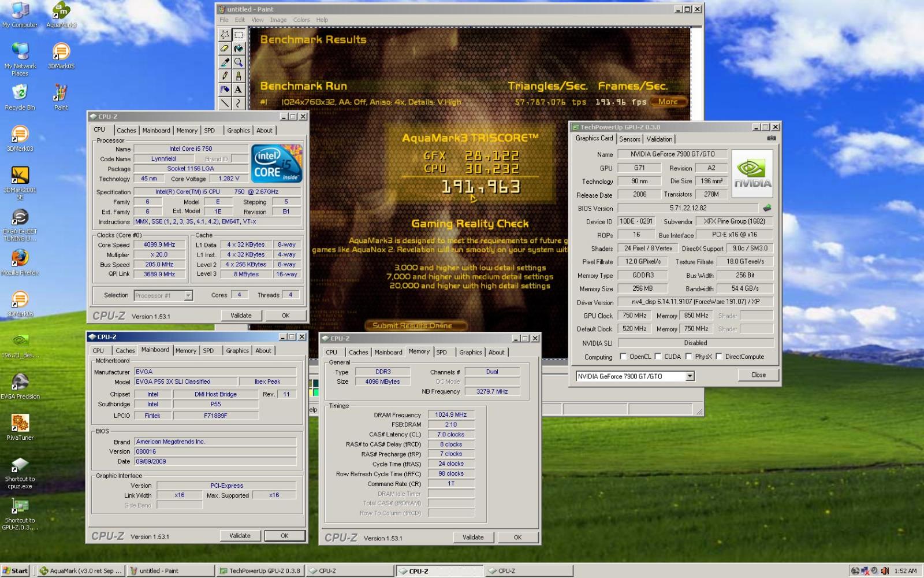Screen dimensions: 924x578
Task: Click the Core Speed 4099.9 MHz value
Action: coord(159,245)
